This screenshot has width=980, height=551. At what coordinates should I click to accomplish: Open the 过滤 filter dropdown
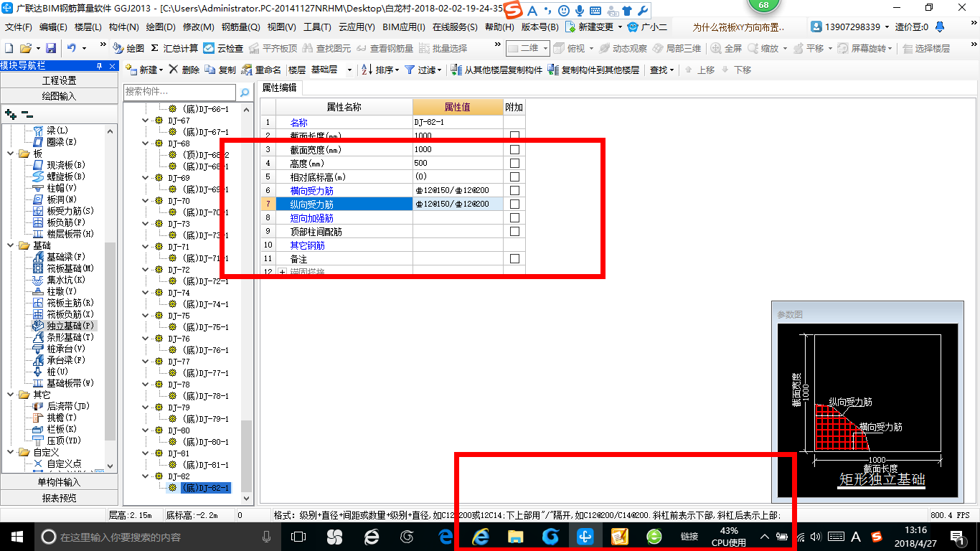pos(440,70)
